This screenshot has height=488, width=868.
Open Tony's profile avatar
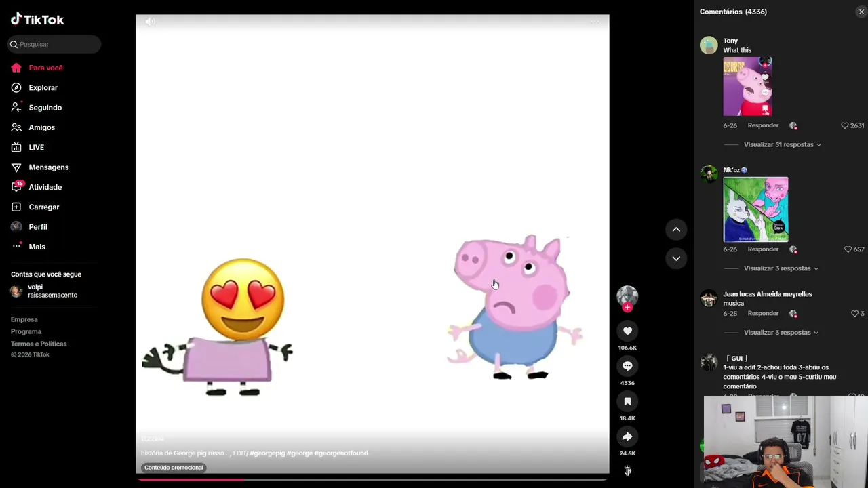709,45
